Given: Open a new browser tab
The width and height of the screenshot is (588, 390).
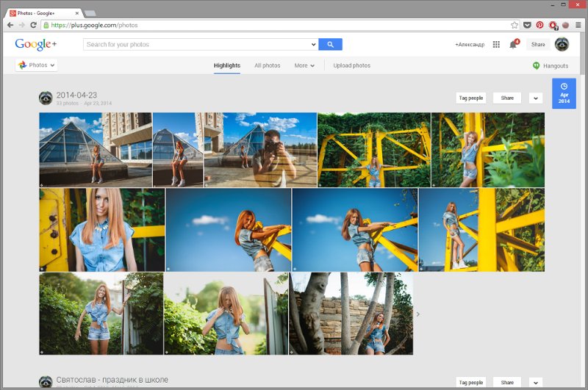Looking at the screenshot, I should (90, 13).
